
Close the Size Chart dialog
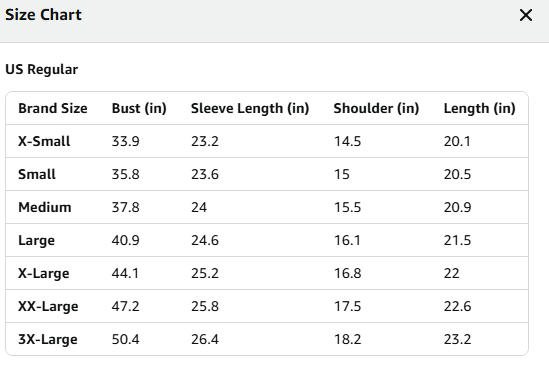[x=526, y=15]
